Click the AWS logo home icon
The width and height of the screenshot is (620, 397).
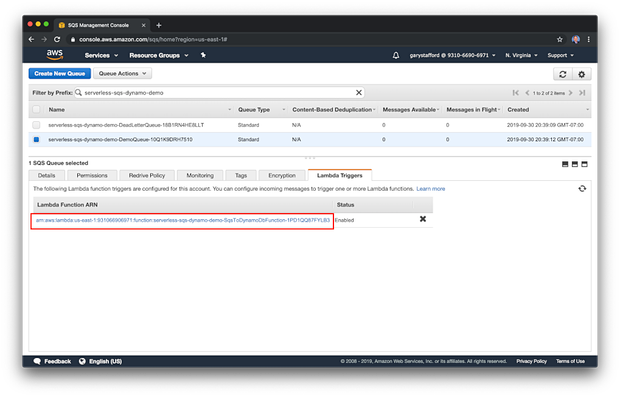point(55,55)
